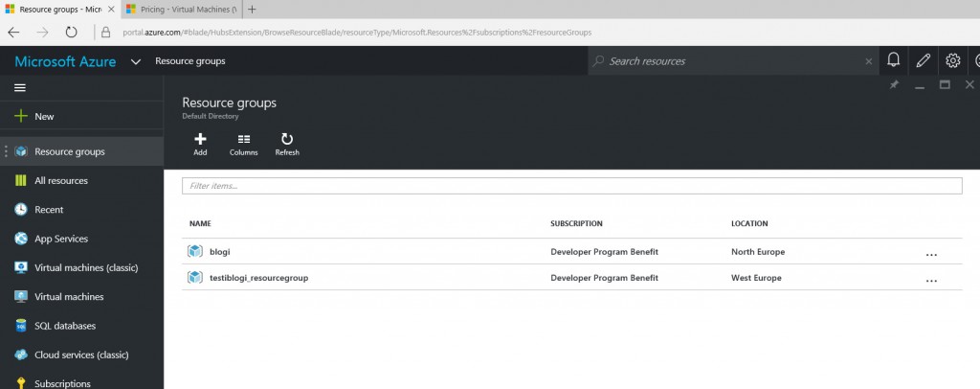The width and height of the screenshot is (980, 389).
Task: Open a new browser tab
Action: point(252,10)
